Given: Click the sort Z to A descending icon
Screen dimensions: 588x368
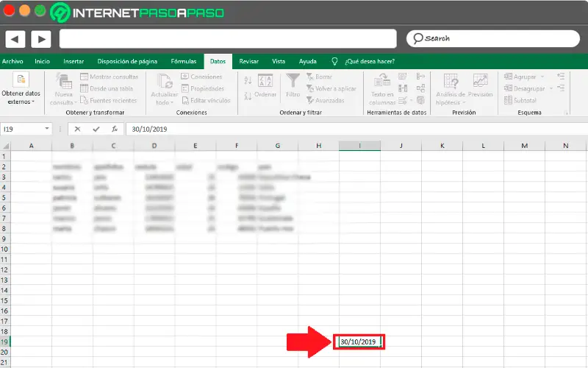Looking at the screenshot, I should (x=248, y=96).
